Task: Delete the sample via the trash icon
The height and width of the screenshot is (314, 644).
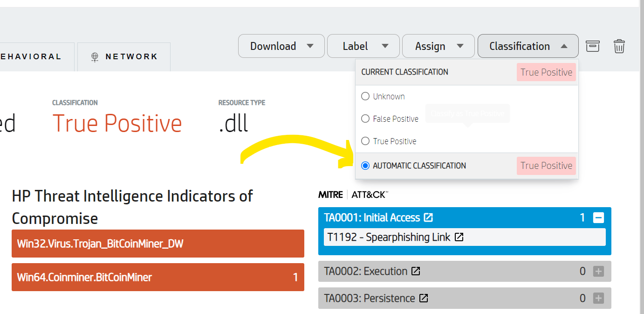Action: click(619, 46)
